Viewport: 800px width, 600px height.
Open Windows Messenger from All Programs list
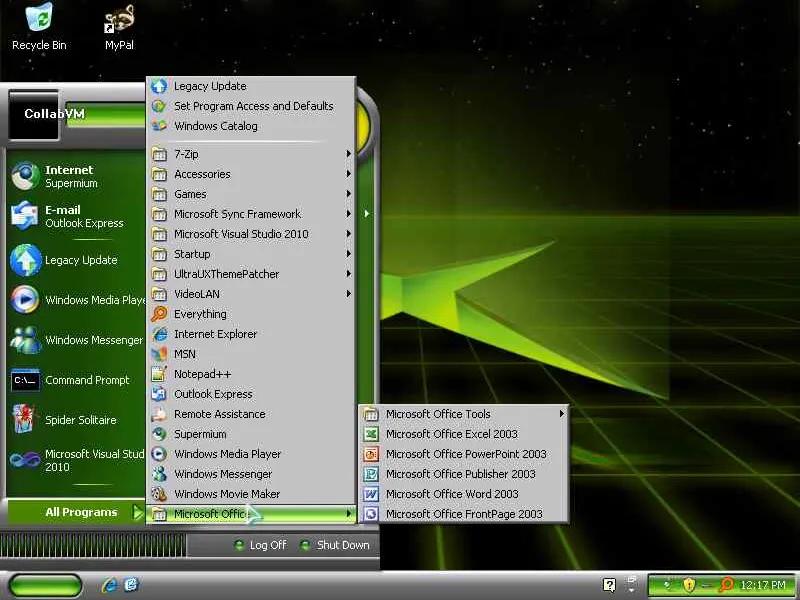coord(251,474)
